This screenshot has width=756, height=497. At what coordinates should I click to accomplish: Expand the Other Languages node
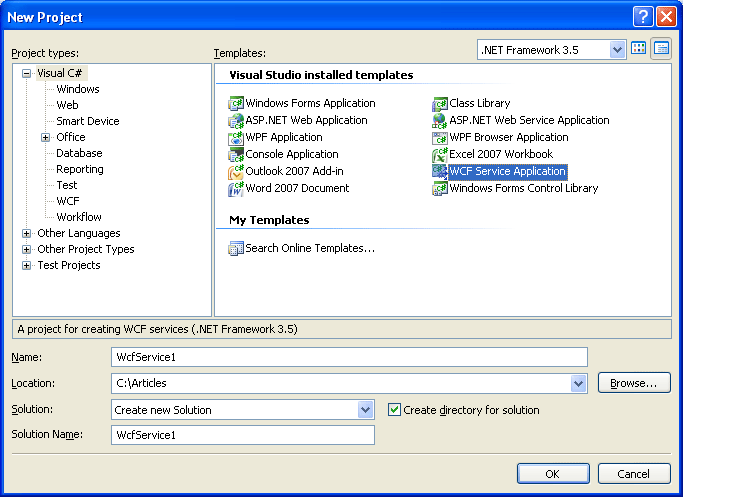27,233
